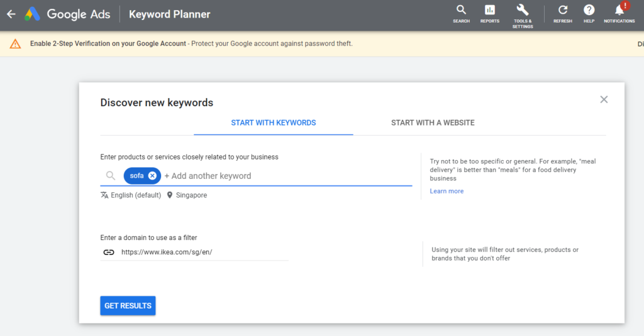Change the Singapore location setting

coord(187,195)
